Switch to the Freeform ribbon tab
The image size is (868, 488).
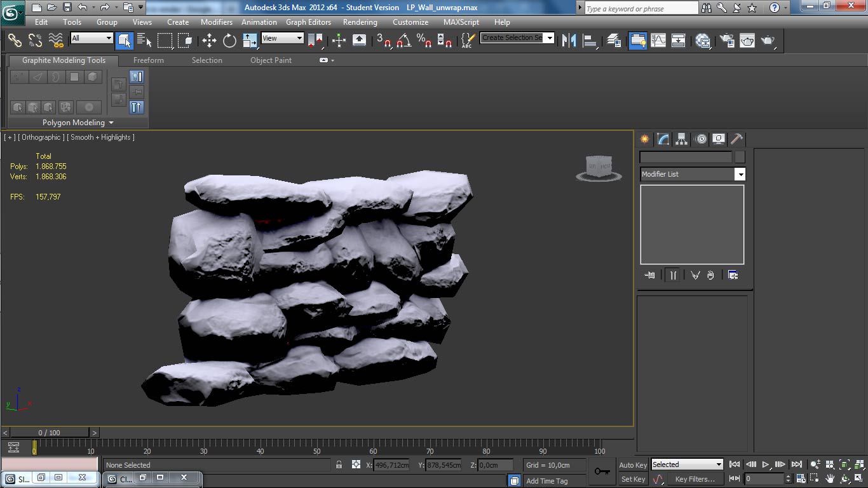click(x=148, y=60)
